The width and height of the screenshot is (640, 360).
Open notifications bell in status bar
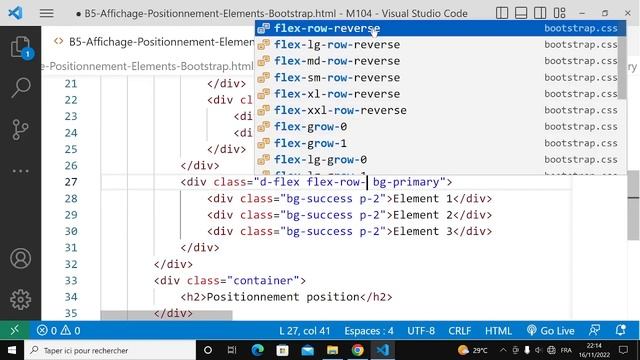(x=621, y=330)
